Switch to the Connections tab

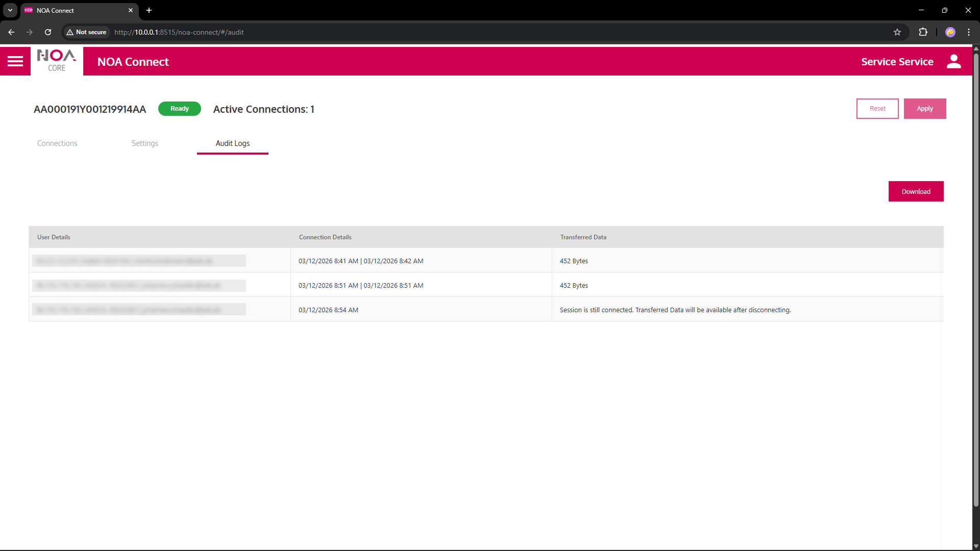[x=57, y=143]
